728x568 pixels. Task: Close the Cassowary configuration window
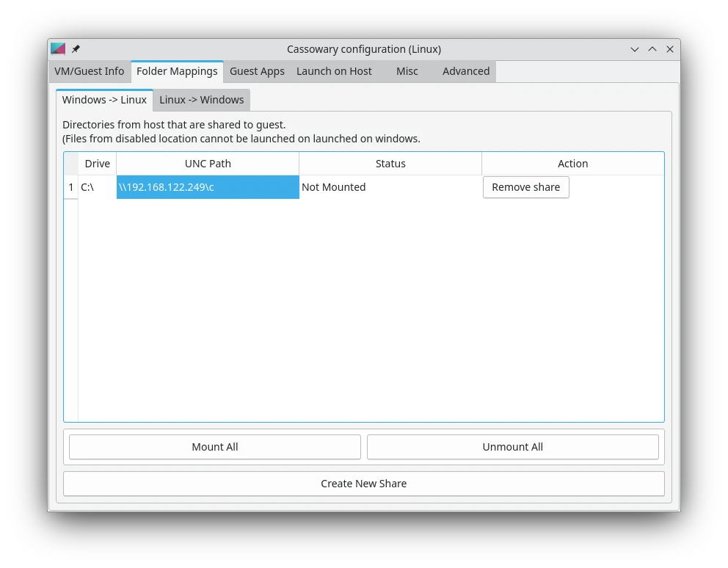pos(670,49)
